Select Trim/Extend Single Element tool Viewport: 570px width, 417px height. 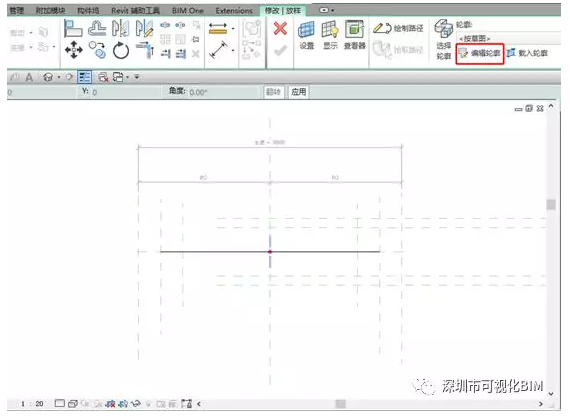click(x=166, y=54)
